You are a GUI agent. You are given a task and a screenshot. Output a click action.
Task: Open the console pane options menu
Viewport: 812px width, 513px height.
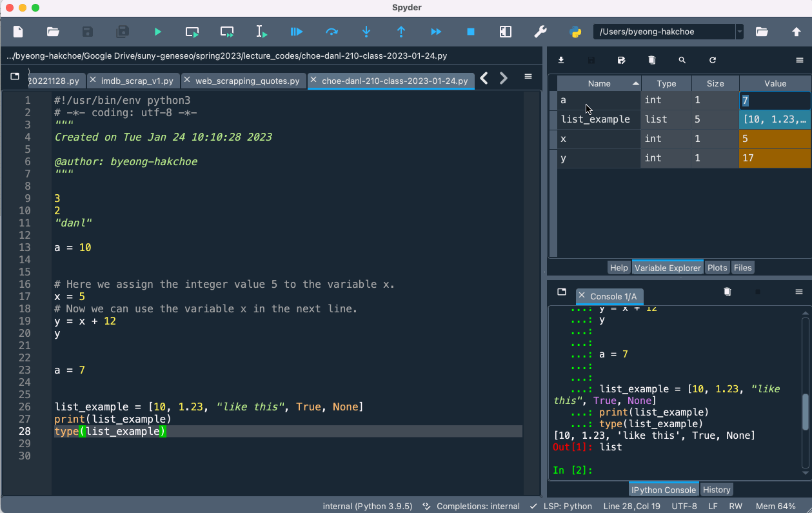click(x=799, y=292)
